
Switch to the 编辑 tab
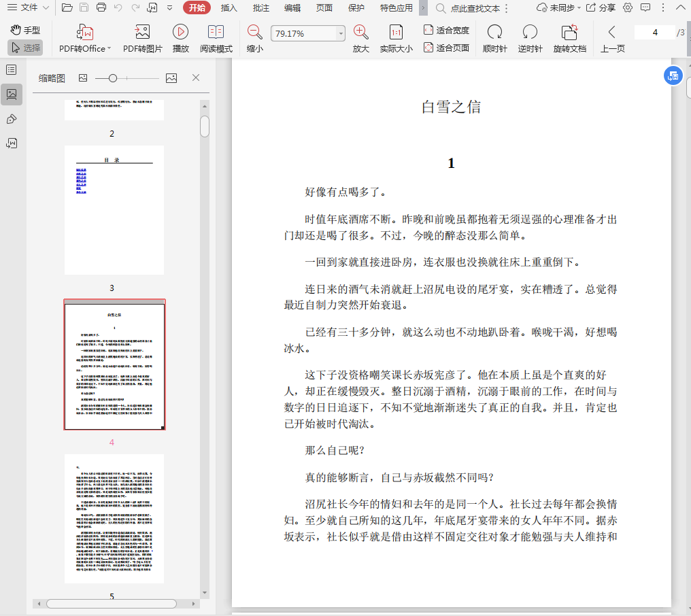pos(292,8)
